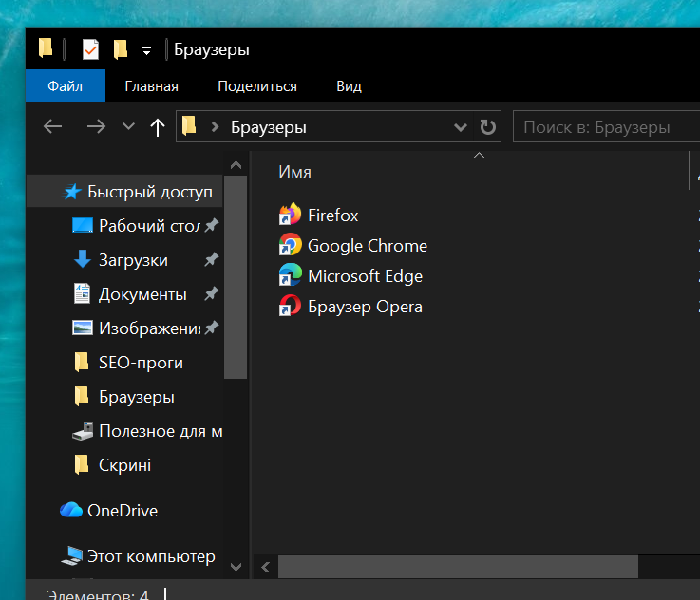Expand the breadcrumb chevron before Браузеры

[215, 127]
